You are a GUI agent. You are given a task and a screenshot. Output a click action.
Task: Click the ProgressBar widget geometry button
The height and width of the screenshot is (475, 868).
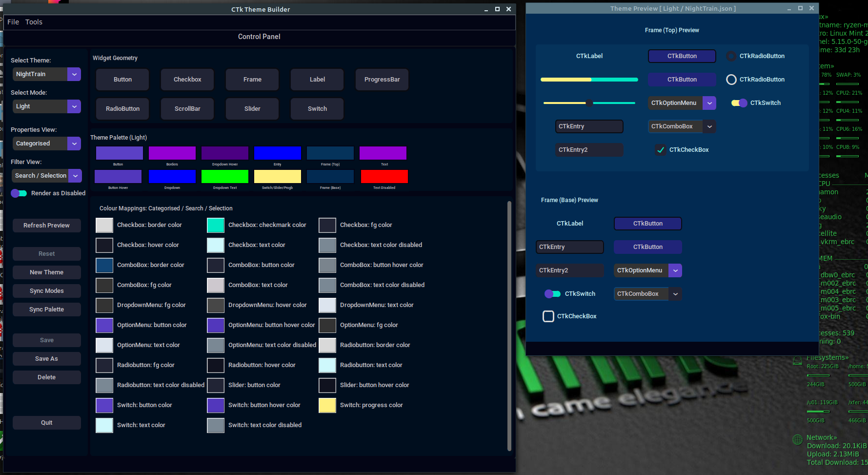[382, 79]
